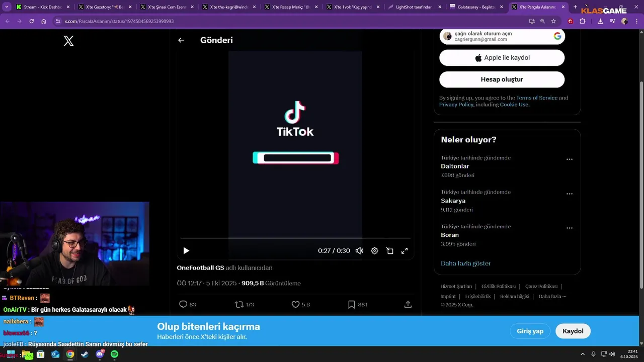Open Imprint footer link
Viewport: 644px width, 362px height.
[x=448, y=297]
